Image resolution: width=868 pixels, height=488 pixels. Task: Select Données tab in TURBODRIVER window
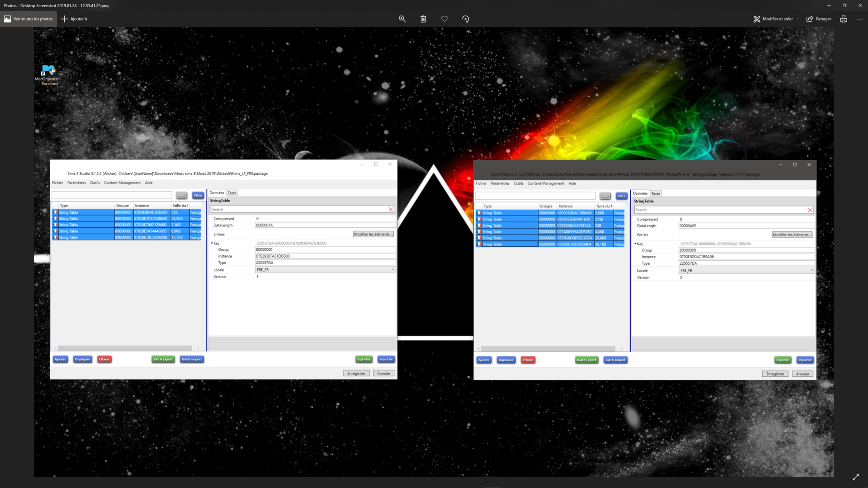tap(640, 193)
